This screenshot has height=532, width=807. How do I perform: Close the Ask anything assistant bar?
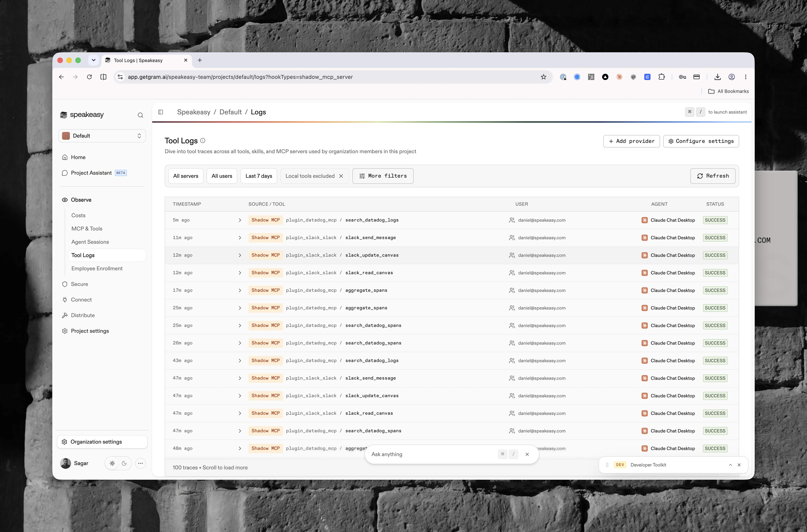coord(527,454)
